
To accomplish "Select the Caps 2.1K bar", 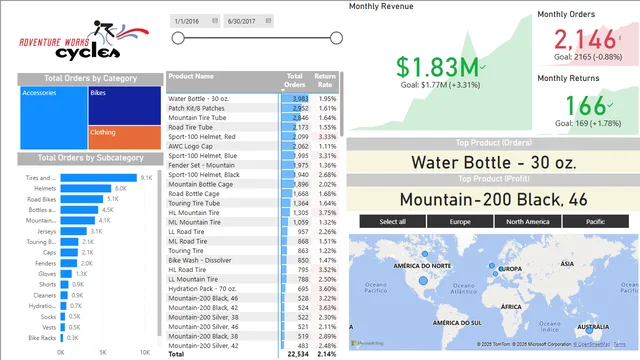I will (69, 252).
